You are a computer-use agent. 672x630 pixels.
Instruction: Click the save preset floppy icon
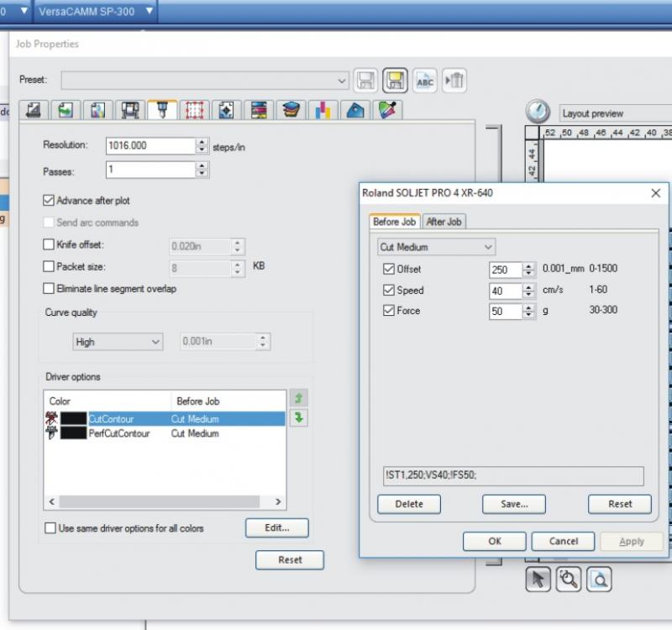click(365, 80)
